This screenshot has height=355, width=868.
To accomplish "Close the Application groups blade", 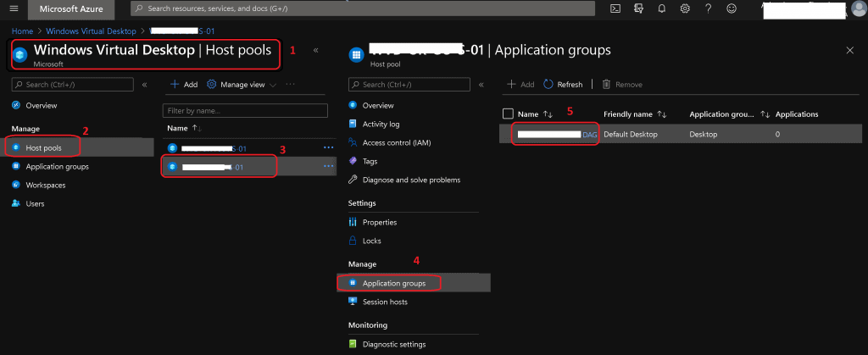I will click(850, 50).
